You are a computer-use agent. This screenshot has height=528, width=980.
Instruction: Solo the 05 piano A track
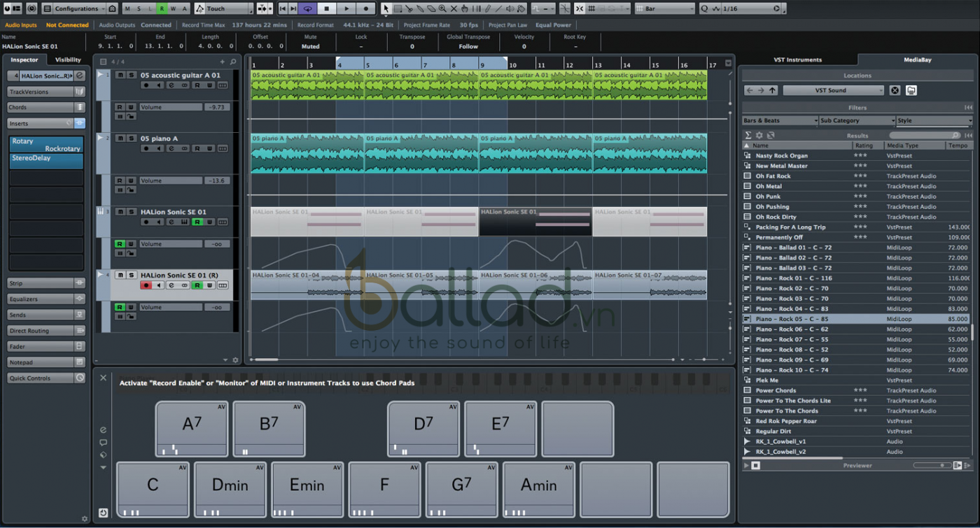pos(131,138)
